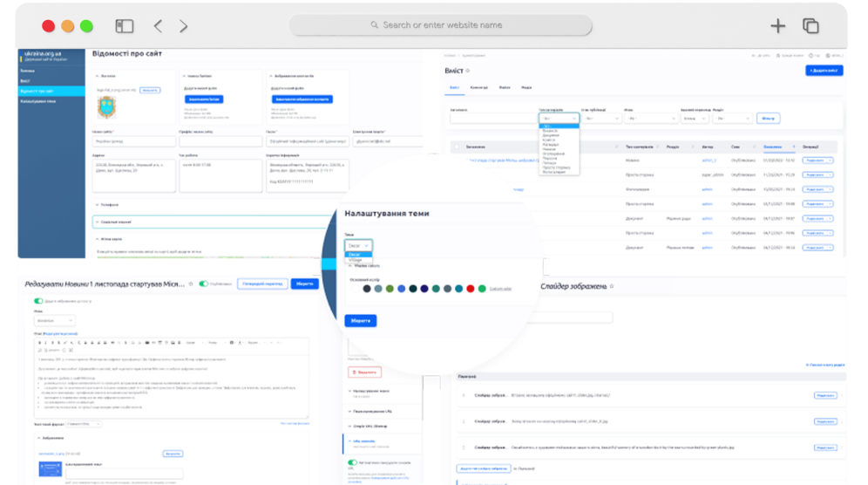
Task: Go back with the browser back arrow
Action: pos(158,26)
